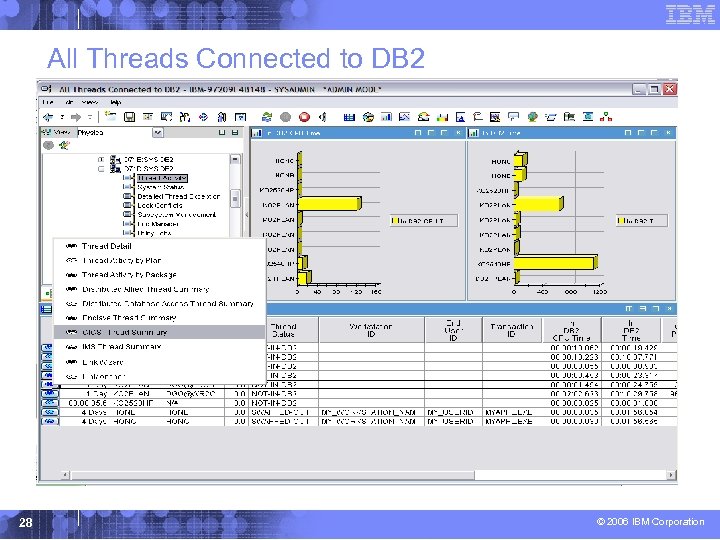Select Subsystem Management tree item
Image resolution: width=720 pixels, height=540 pixels.
pos(177,214)
